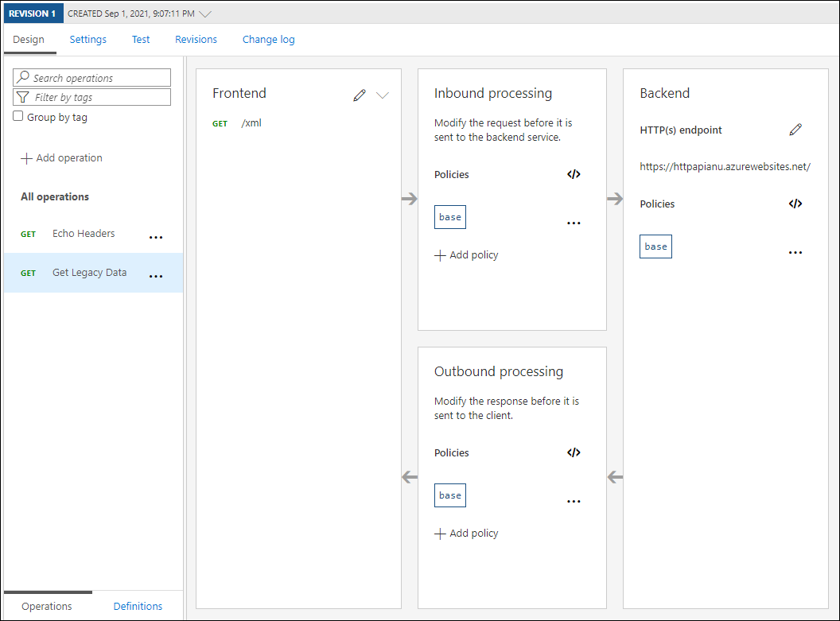Edit the Frontend using the pencil icon
This screenshot has width=840, height=621.
(360, 95)
